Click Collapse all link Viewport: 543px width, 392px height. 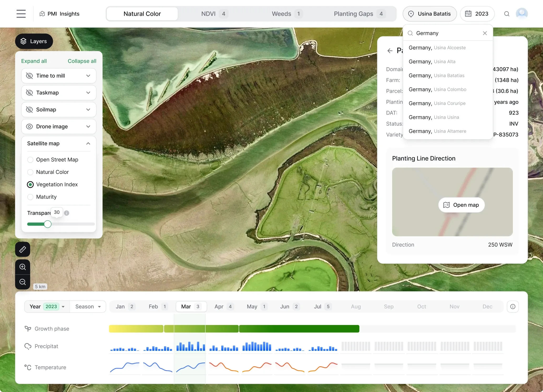click(82, 61)
